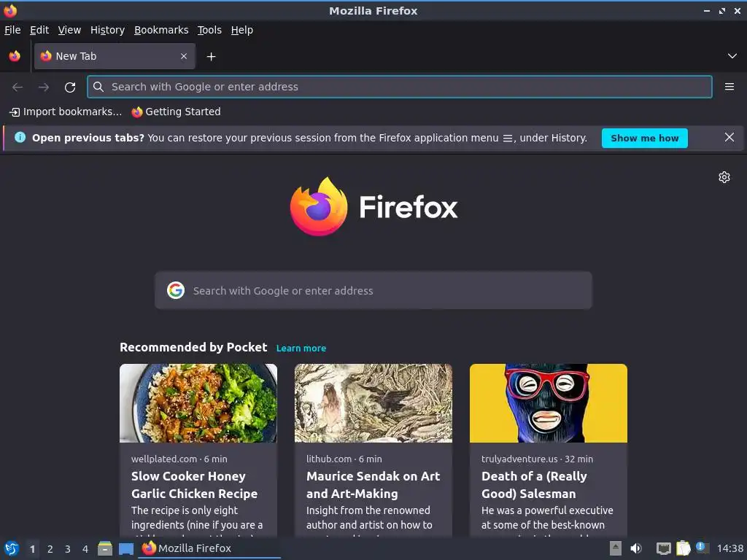Switch to workspace 2 in taskbar
The width and height of the screenshot is (747, 560).
50,549
